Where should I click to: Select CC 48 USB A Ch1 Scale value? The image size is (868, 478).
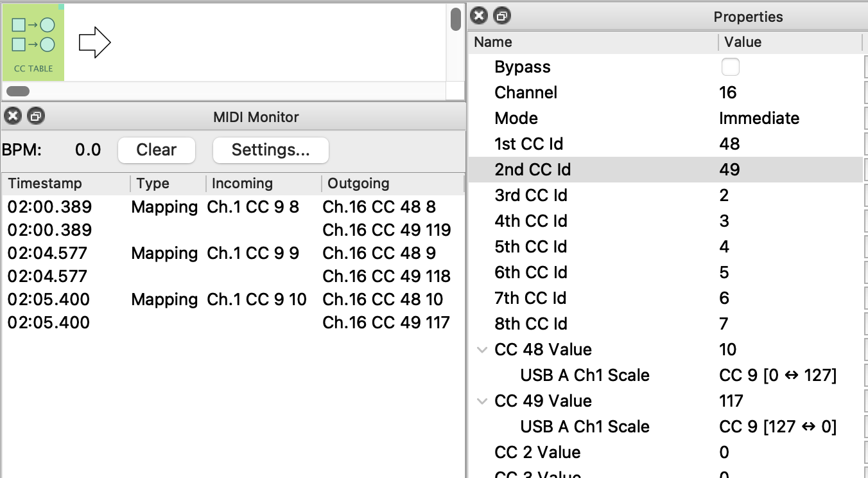tap(777, 375)
